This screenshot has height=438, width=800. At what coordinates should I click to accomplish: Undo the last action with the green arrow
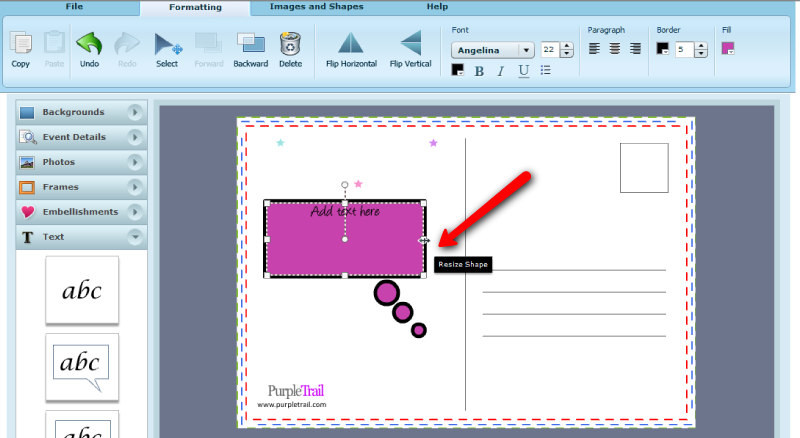pyautogui.click(x=89, y=44)
